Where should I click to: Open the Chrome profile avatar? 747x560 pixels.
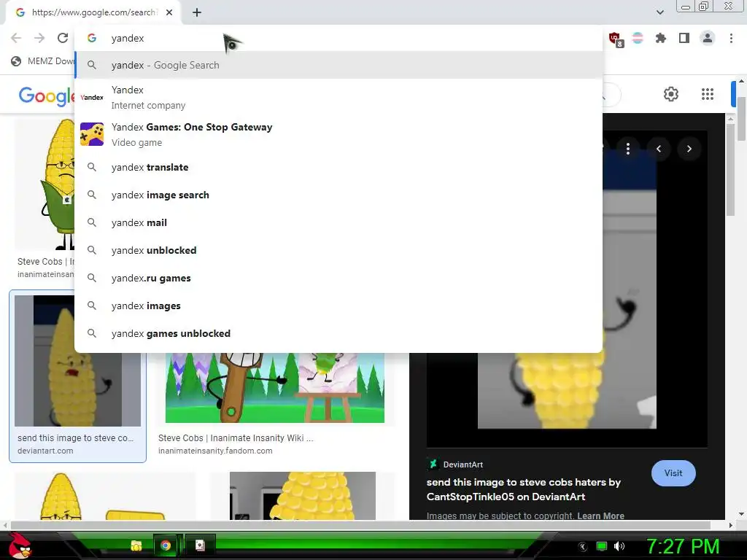[708, 38]
